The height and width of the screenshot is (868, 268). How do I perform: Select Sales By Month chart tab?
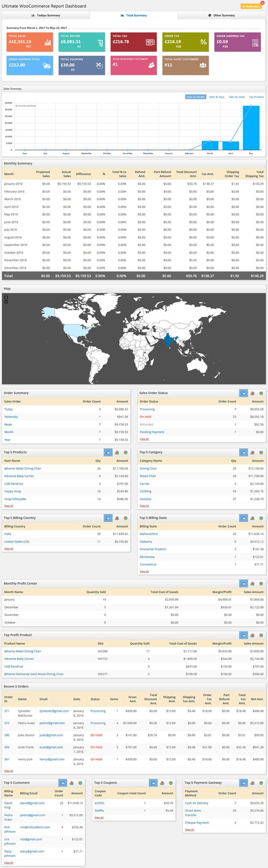point(196,97)
